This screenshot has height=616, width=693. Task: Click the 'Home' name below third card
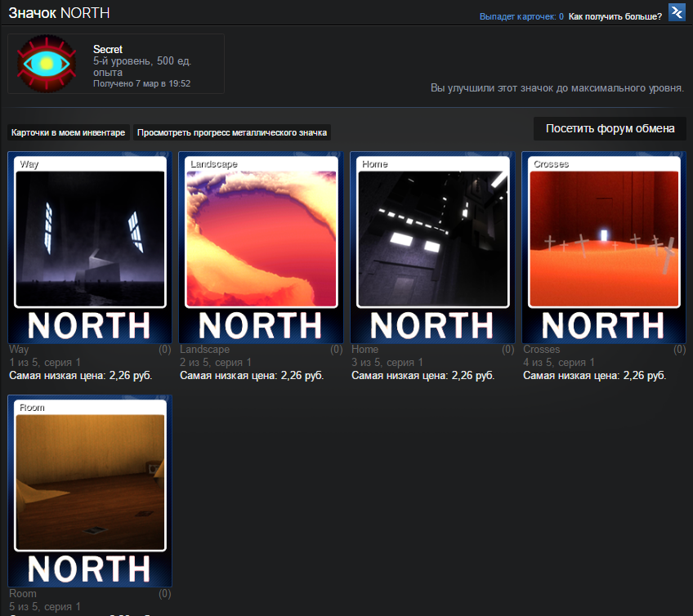(x=364, y=350)
